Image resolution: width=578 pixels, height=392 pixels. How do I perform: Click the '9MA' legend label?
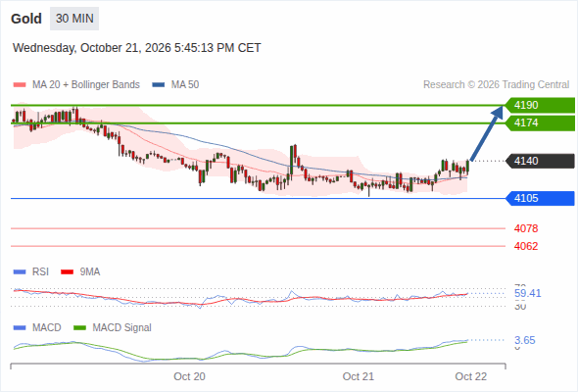click(90, 271)
